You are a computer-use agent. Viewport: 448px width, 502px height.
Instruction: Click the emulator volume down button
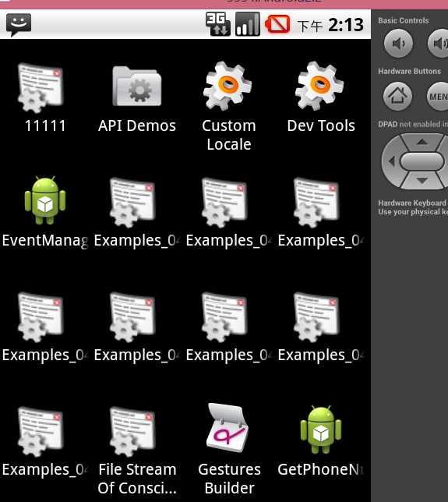[398, 43]
